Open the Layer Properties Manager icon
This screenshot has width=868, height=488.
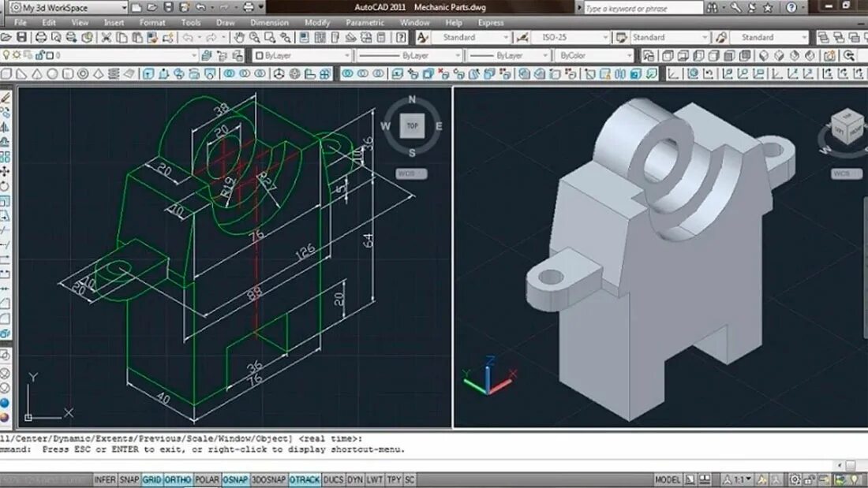[x=207, y=55]
